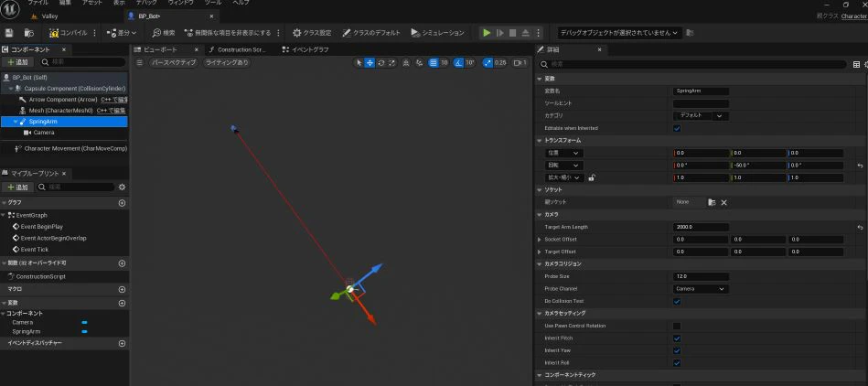
Task: Collapse the SpringArm component tree node
Action: tap(16, 122)
